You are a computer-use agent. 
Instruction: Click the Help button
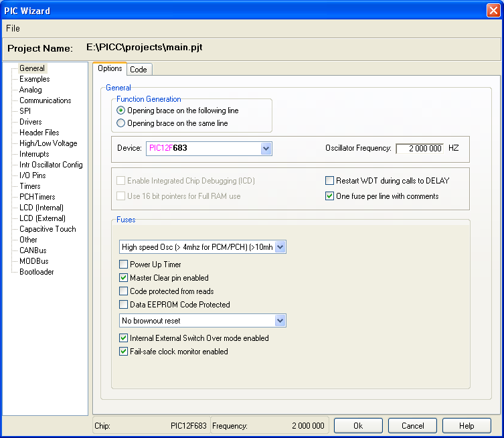[x=467, y=426]
